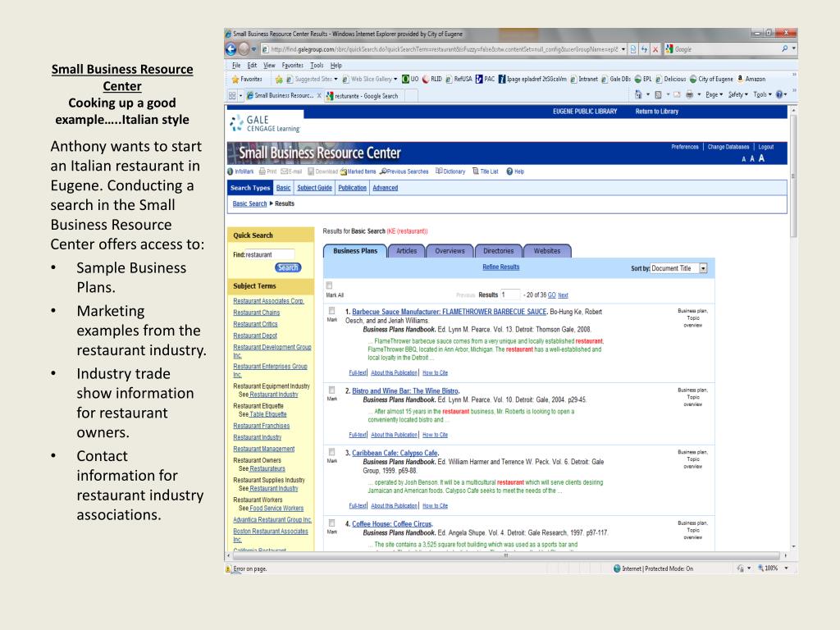Open the Dictionary tool
840x630 pixels.
(x=450, y=172)
